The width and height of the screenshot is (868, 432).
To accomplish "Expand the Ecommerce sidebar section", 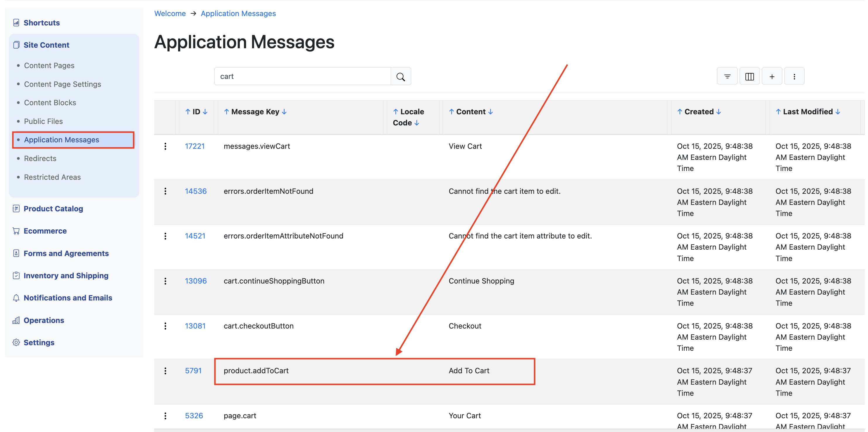I will [x=45, y=231].
